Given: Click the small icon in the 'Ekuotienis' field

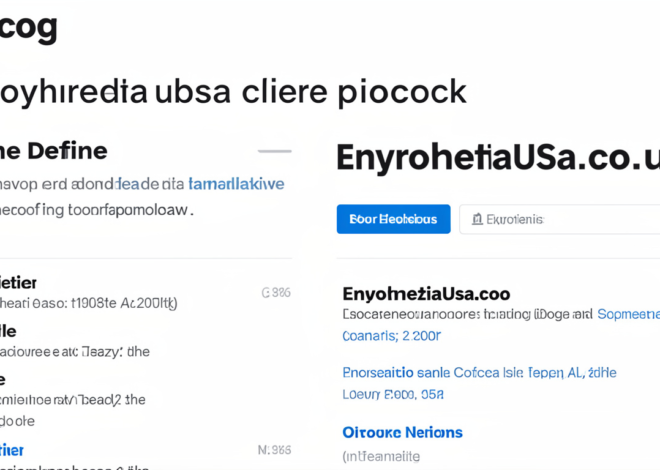Looking at the screenshot, I should coord(477,219).
